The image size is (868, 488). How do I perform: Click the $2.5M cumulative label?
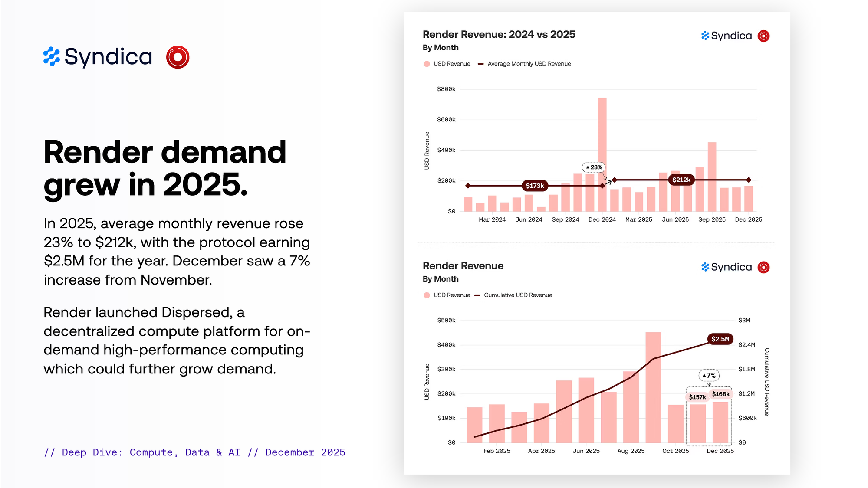[x=720, y=339]
